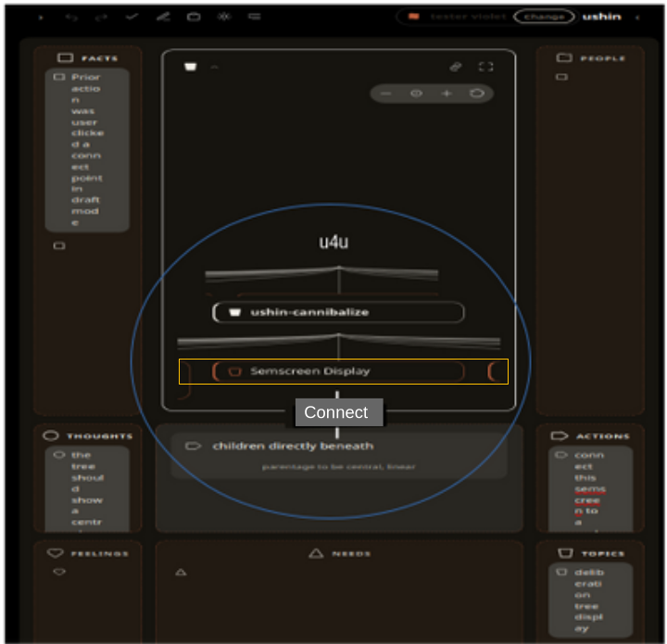The image size is (667, 644).
Task: Click the small arrow at the toolbar's far left
Action: click(x=41, y=18)
